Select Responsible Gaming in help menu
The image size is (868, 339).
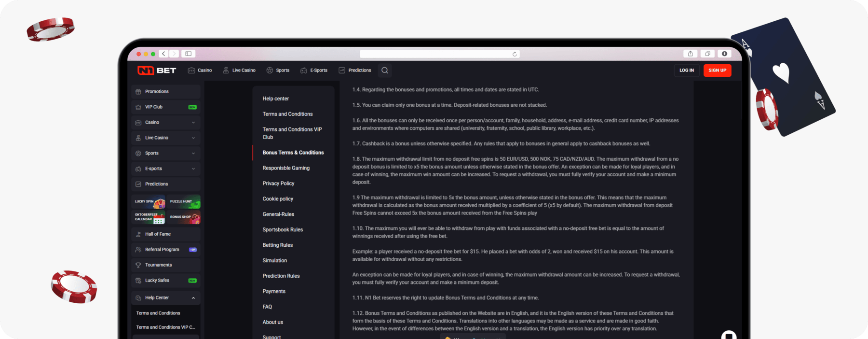pos(286,168)
